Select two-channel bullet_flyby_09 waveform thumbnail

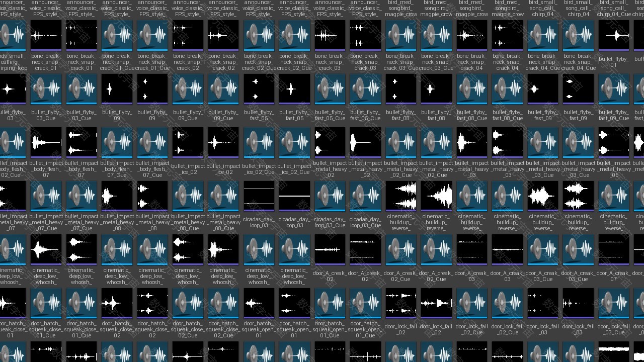coord(152,89)
